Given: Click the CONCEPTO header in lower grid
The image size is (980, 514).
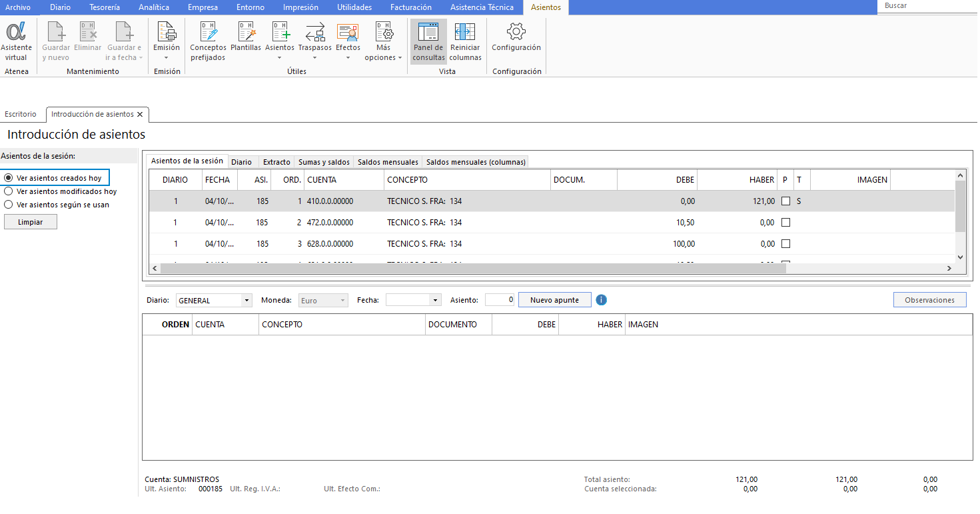Looking at the screenshot, I should pos(342,325).
